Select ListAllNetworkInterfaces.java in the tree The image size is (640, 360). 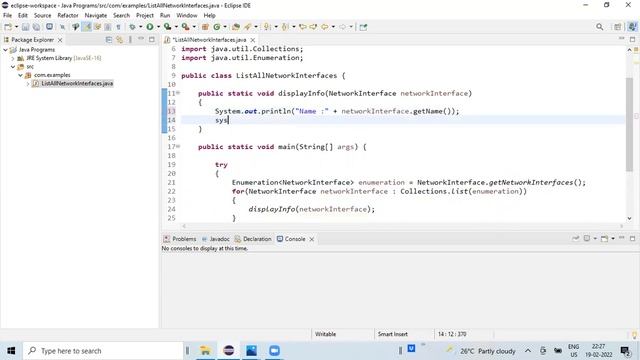(77, 83)
